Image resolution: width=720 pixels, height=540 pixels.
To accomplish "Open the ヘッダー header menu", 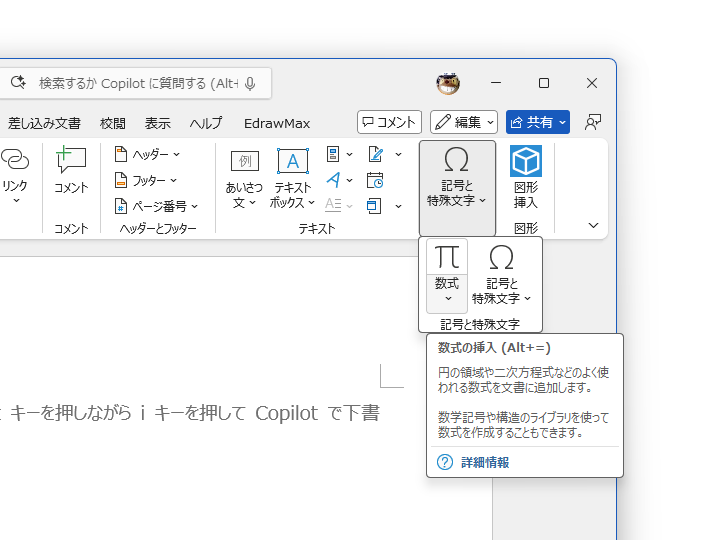I will [147, 154].
